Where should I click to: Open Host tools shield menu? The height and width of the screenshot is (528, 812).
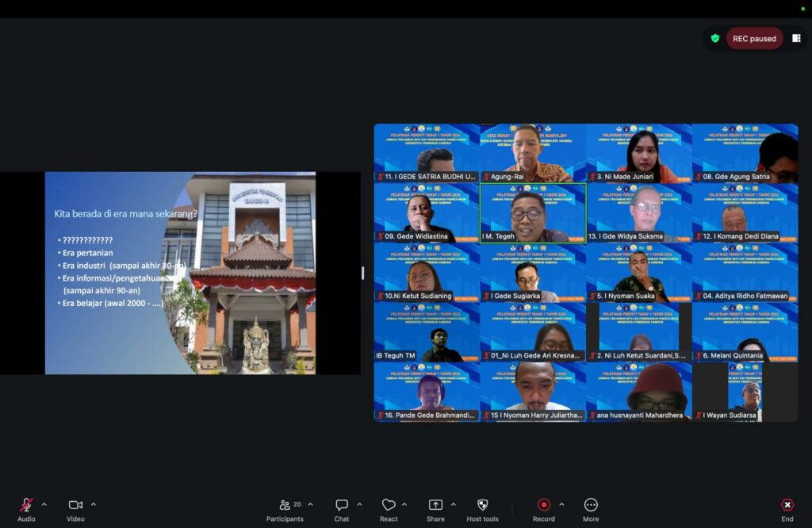pyautogui.click(x=482, y=509)
